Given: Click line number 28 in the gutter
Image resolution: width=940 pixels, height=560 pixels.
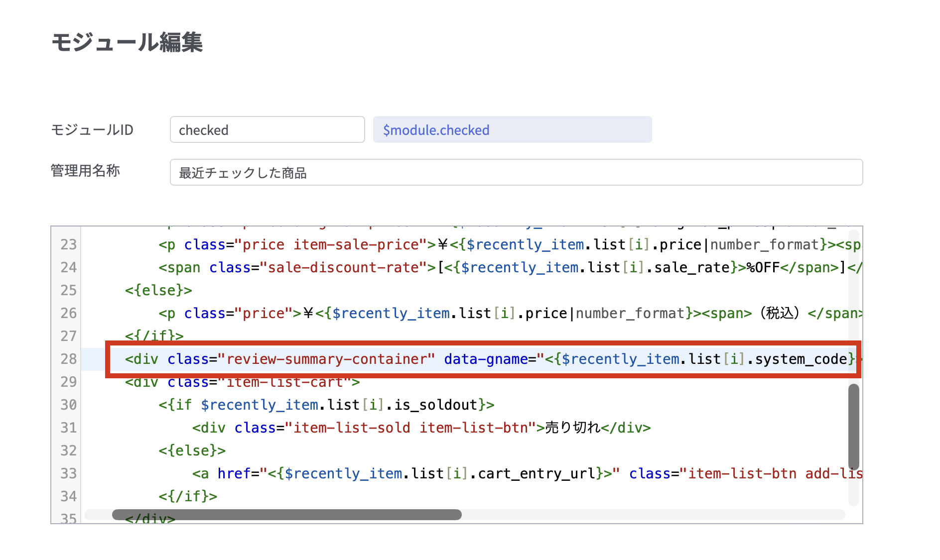Looking at the screenshot, I should [x=68, y=359].
